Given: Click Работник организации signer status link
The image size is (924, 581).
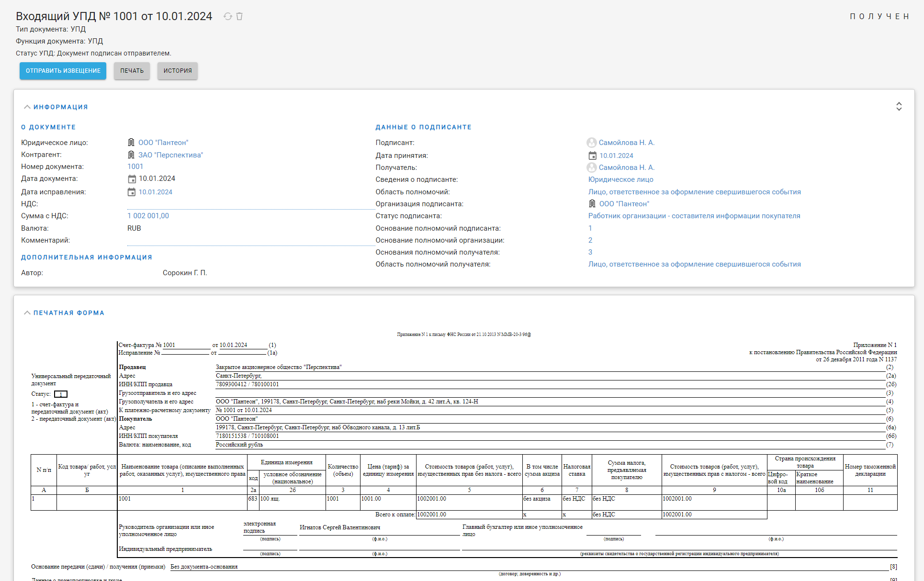Looking at the screenshot, I should point(694,216).
